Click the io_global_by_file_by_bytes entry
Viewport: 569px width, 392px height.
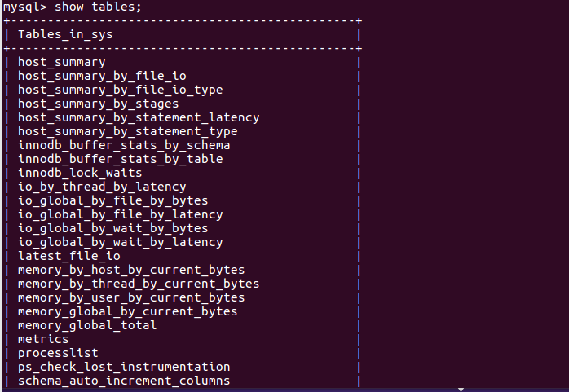pyautogui.click(x=112, y=200)
